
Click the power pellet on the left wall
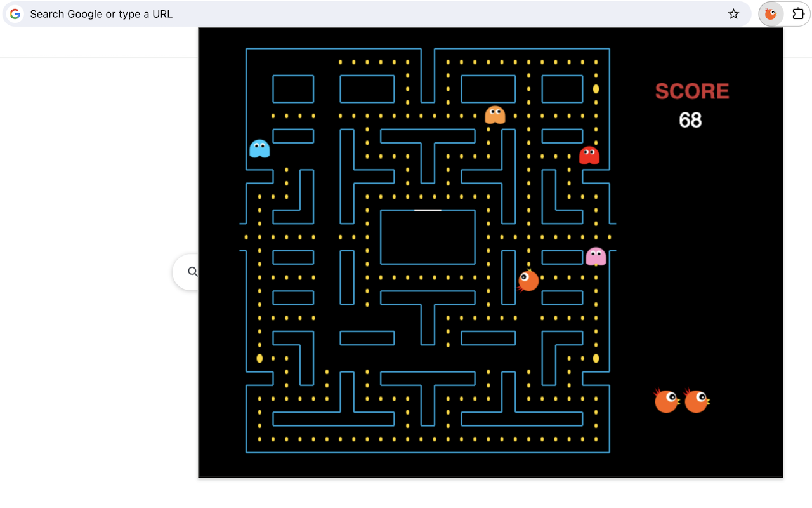coord(259,359)
